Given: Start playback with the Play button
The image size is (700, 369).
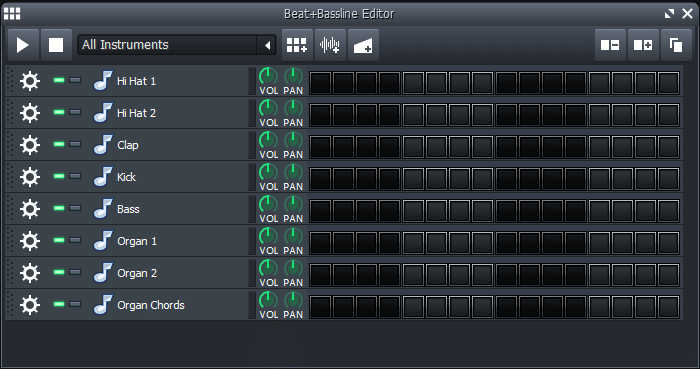Looking at the screenshot, I should (23, 45).
